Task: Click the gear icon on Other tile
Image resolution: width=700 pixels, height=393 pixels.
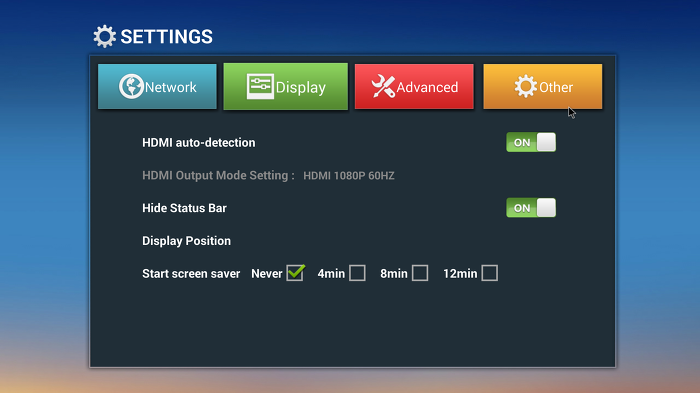Action: [x=525, y=86]
